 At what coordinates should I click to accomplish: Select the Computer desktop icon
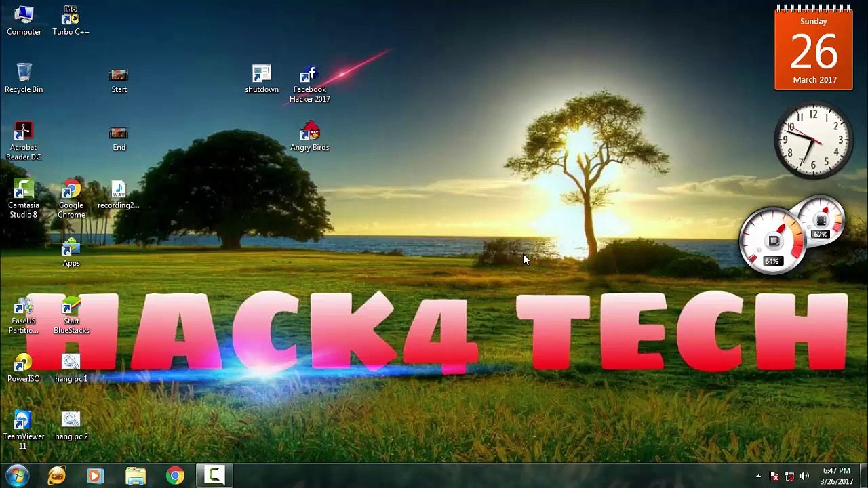(x=24, y=20)
